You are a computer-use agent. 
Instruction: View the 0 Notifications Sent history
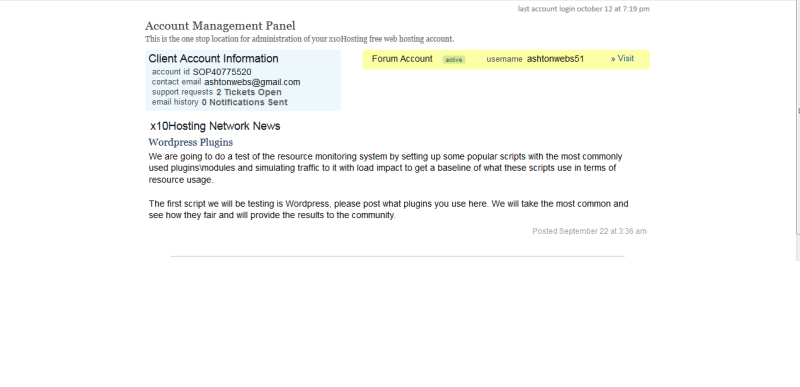pyautogui.click(x=244, y=102)
